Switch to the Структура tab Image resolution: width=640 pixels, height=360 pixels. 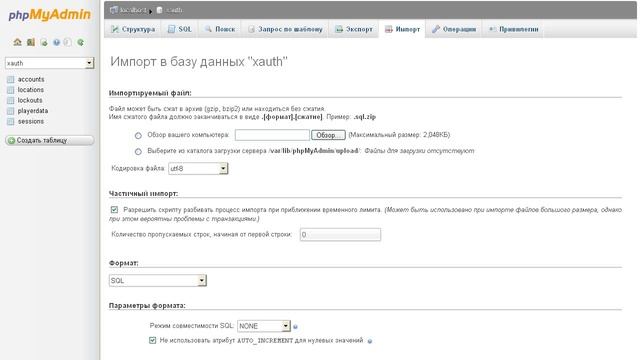point(133,29)
